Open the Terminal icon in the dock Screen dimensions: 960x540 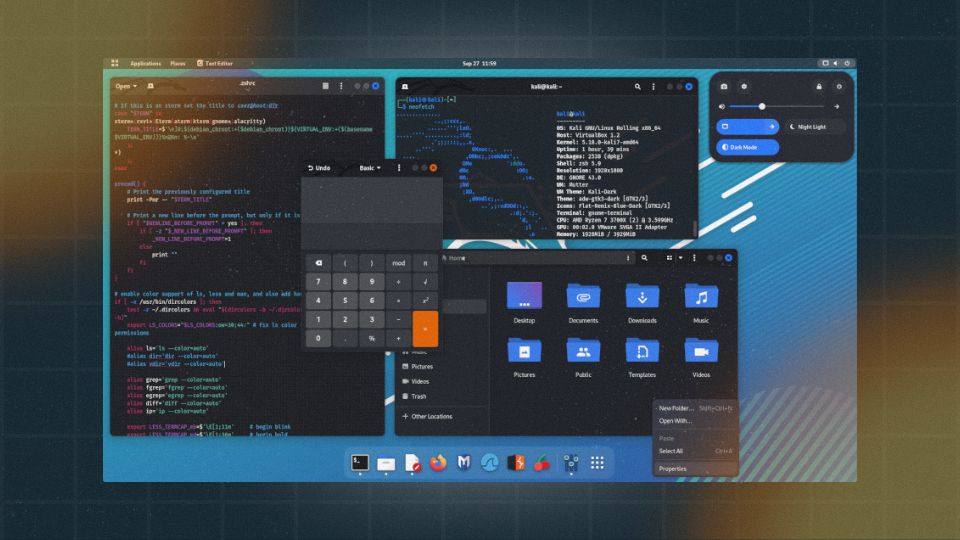[360, 463]
